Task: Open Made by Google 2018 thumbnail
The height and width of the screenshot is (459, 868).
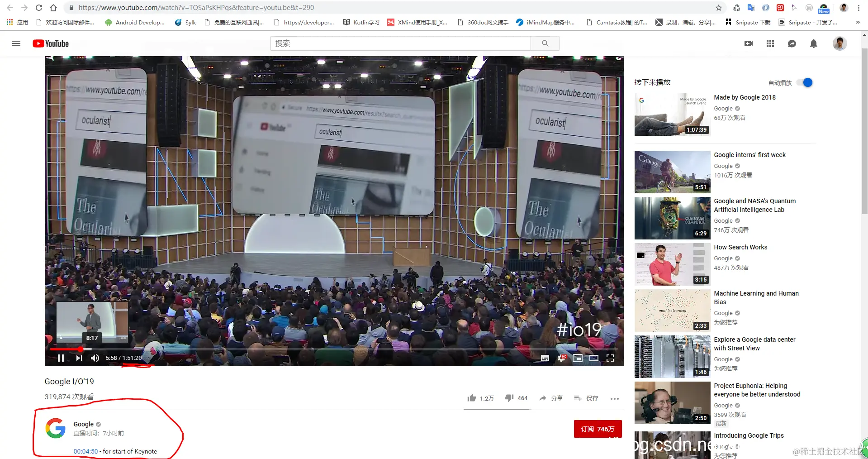Action: point(672,115)
